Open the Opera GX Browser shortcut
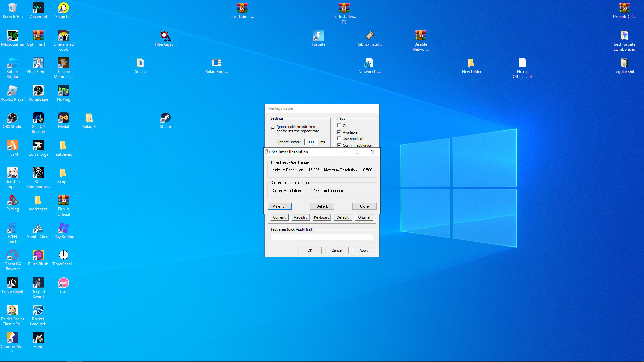644x362 pixels. (x=12, y=256)
